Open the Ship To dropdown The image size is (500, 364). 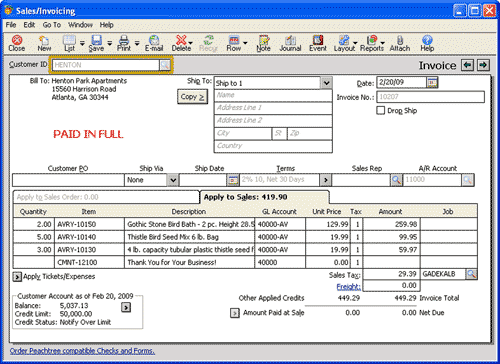click(x=326, y=83)
